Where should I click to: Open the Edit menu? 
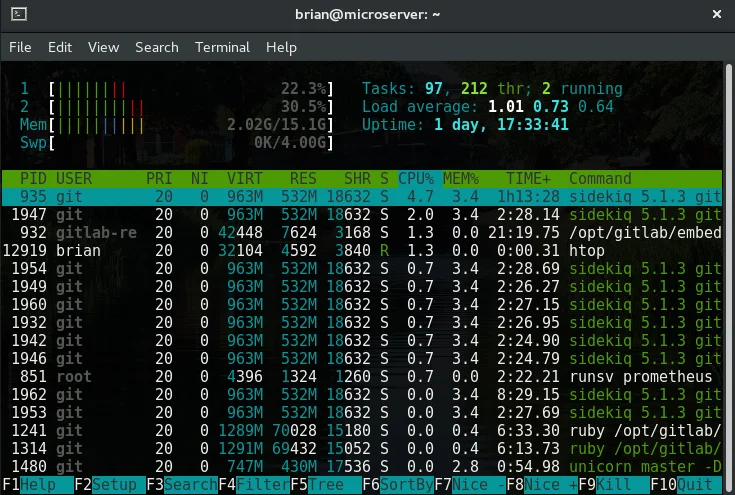tap(60, 47)
